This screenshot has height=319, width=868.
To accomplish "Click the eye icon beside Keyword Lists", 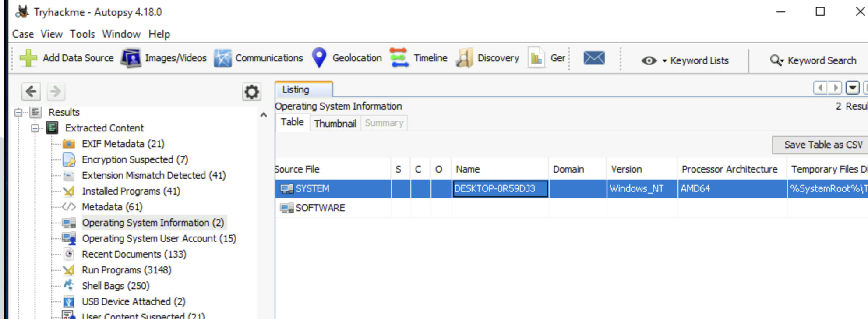I will [649, 60].
